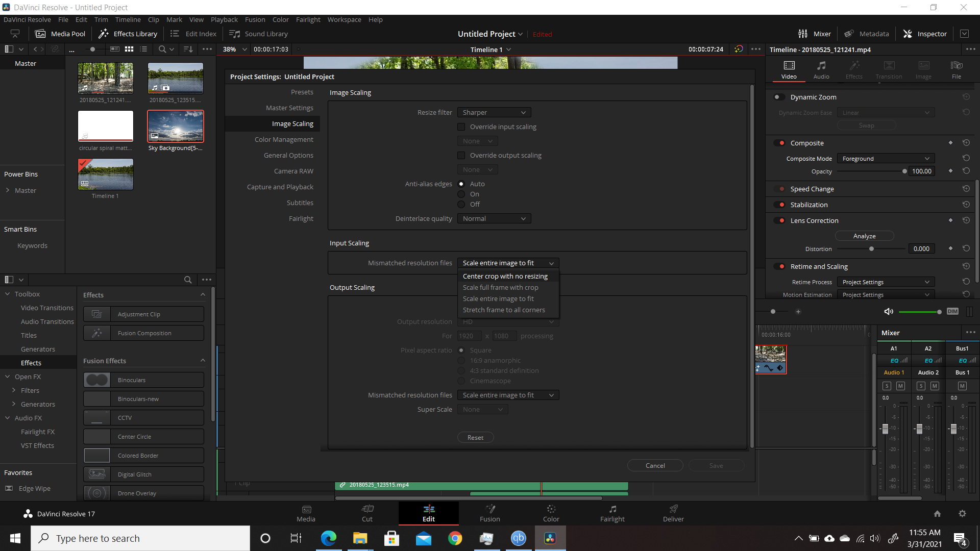Select Off for anti-alias edges
Viewport: 980px width, 551px height.
tap(461, 204)
